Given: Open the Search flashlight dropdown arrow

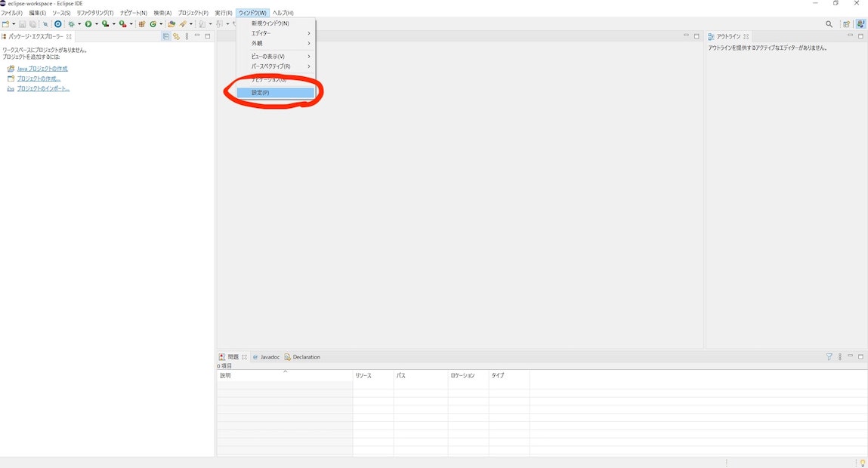Looking at the screenshot, I should click(190, 24).
